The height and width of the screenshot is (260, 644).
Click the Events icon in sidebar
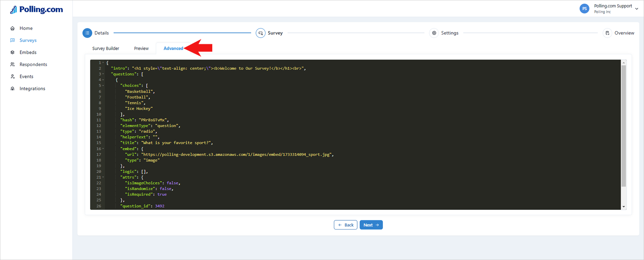tap(13, 77)
